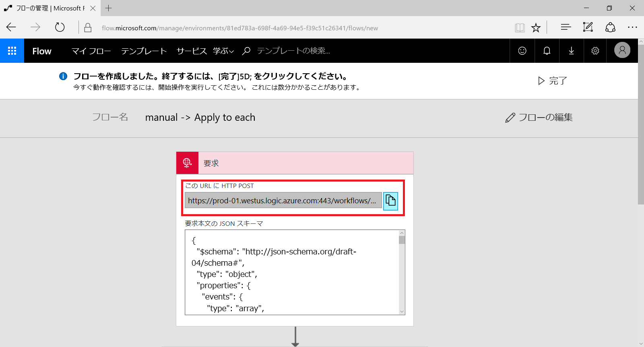Open the browser more actions menu
The image size is (644, 347).
click(632, 27)
